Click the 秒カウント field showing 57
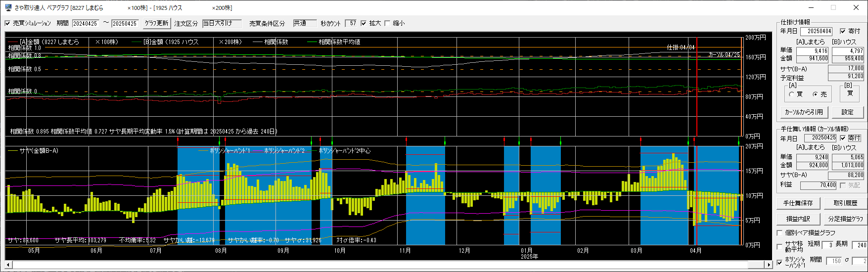Screen dimensions: 868x272 (x=351, y=23)
